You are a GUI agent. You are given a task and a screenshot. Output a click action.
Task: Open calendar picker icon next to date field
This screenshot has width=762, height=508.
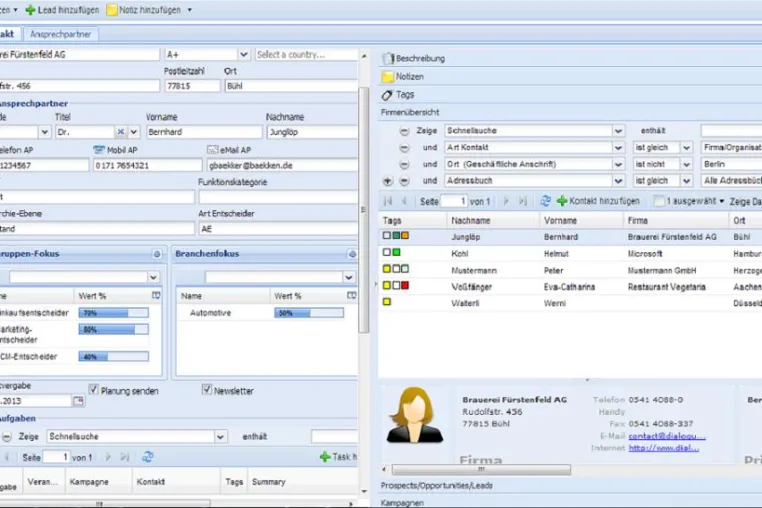pyautogui.click(x=78, y=401)
